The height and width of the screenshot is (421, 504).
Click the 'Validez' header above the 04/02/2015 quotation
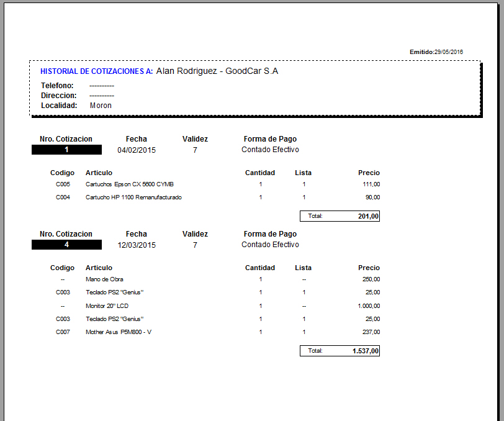point(195,139)
